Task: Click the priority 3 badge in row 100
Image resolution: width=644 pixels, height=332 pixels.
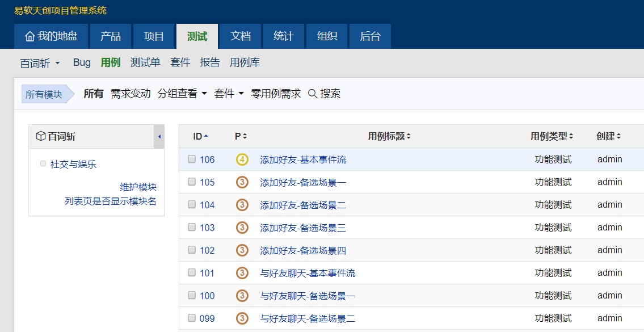Action: point(242,296)
